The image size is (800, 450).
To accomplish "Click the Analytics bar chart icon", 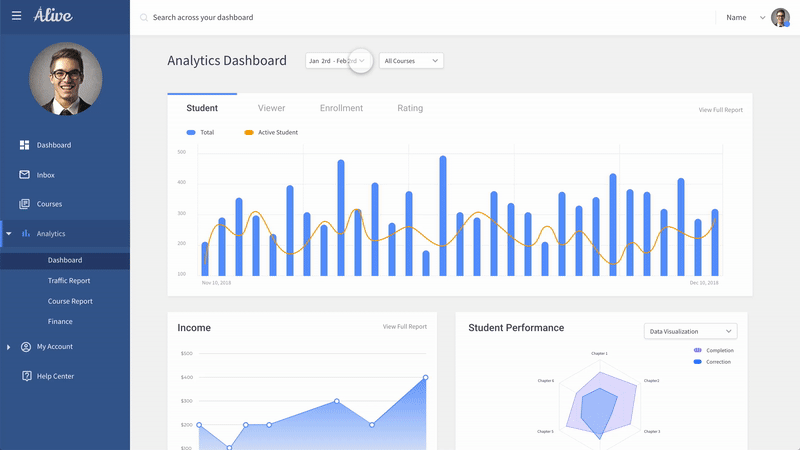I will [x=26, y=233].
